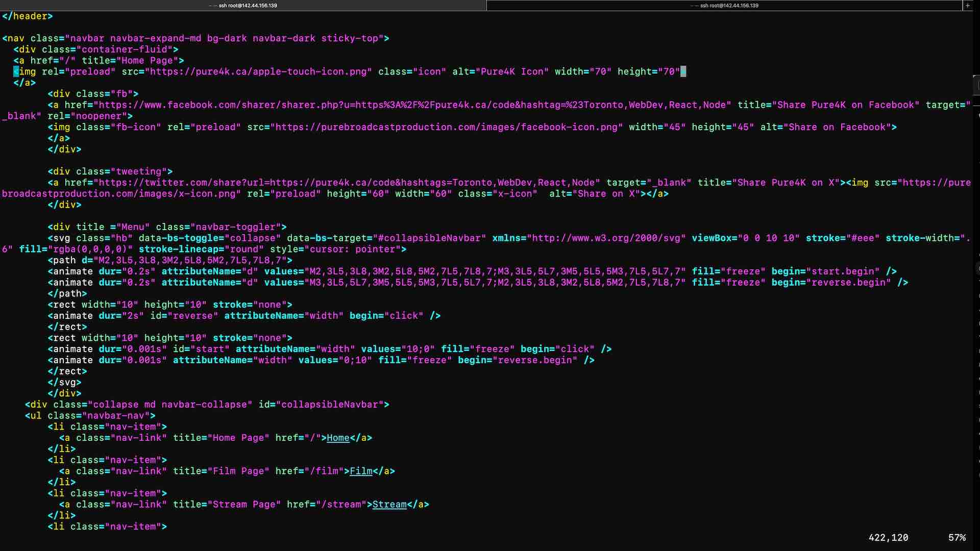Viewport: 980px width, 551px height.
Task: Click the rgba(0,0,0,0) fill value
Action: click(x=90, y=249)
